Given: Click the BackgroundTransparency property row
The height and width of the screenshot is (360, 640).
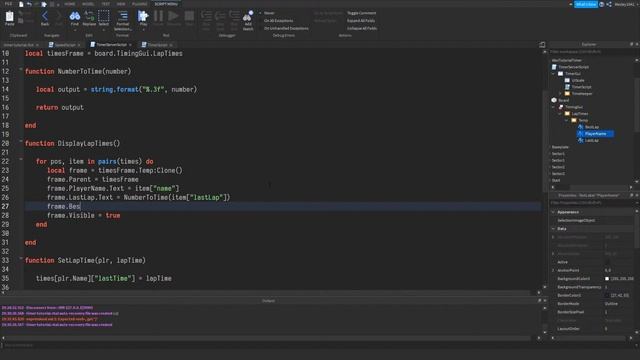Looking at the screenshot, I should pos(593,287).
